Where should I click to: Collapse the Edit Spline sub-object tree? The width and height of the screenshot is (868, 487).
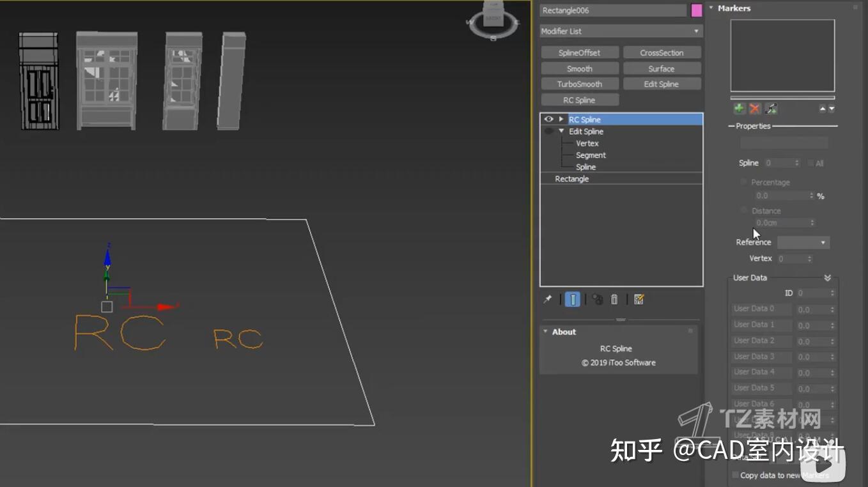(x=561, y=131)
